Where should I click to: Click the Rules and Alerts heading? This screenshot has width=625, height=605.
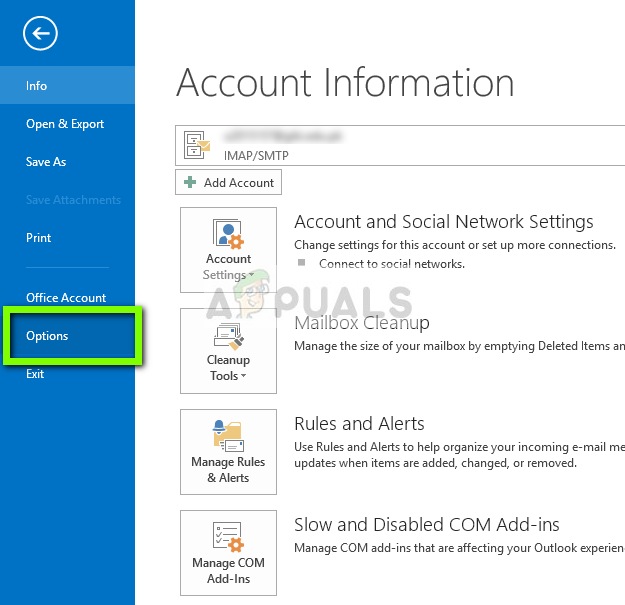[x=359, y=423]
